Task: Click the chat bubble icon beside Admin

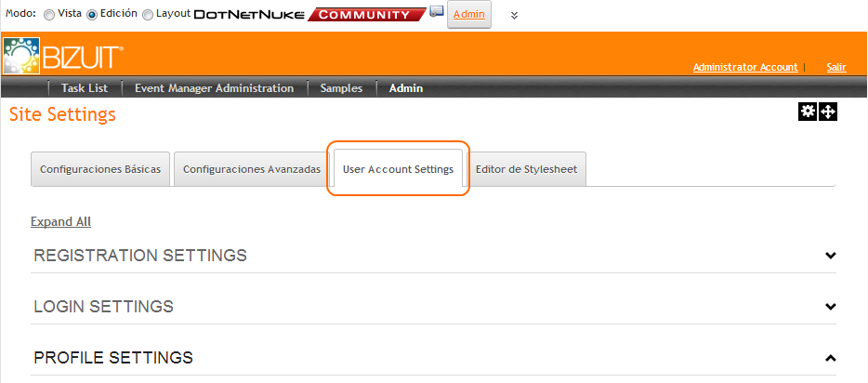Action: [x=436, y=12]
